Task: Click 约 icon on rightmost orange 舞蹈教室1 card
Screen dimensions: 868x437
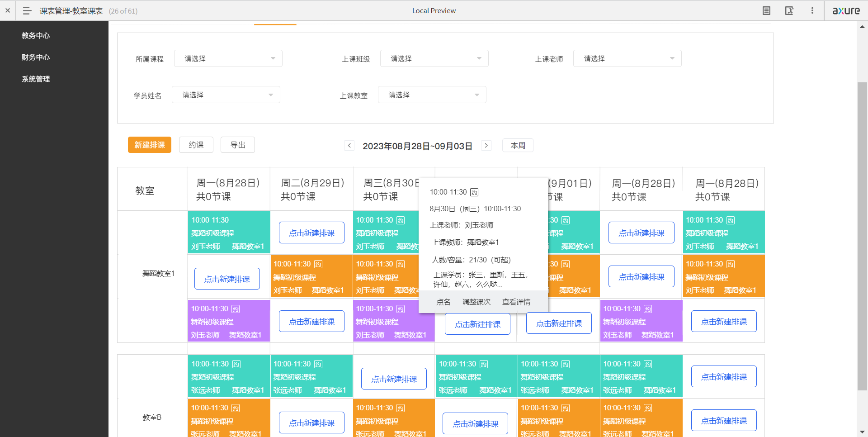Action: point(731,264)
